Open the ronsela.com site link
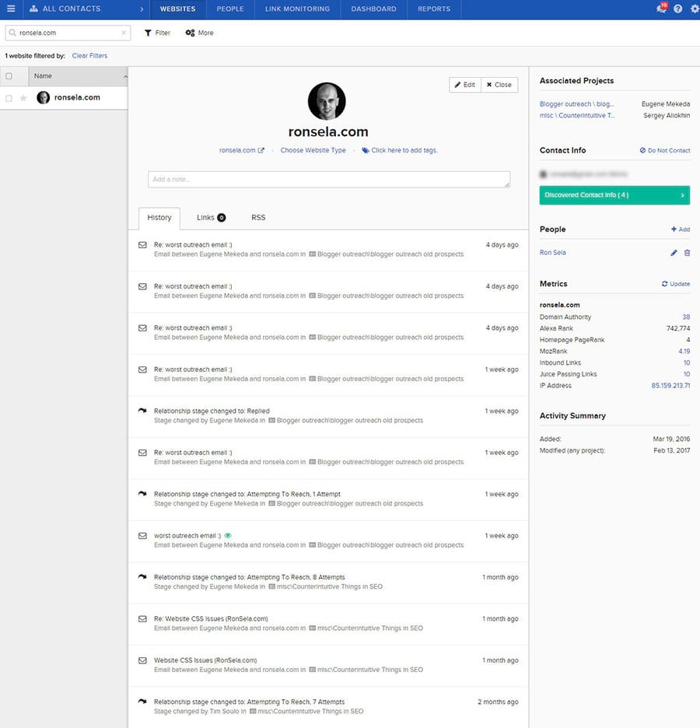Viewport: 700px width, 728px height. point(237,150)
